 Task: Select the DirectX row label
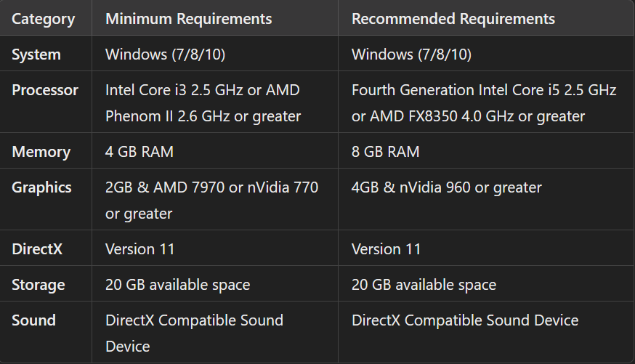click(37, 249)
